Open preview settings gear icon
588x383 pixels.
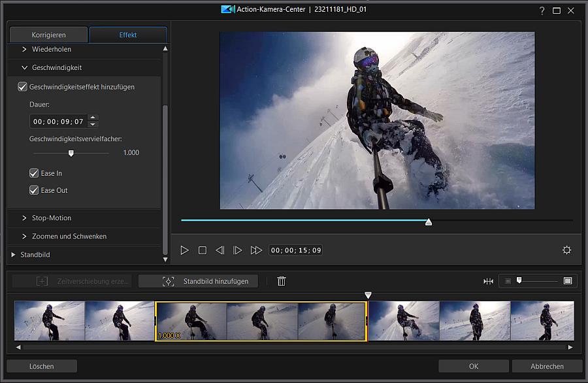coord(566,250)
